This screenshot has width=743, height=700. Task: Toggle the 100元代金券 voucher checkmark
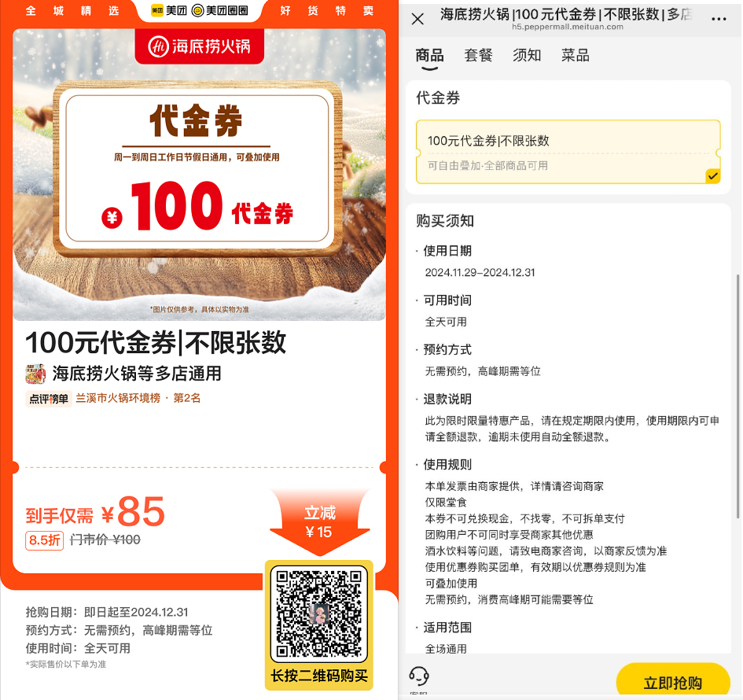point(712,176)
